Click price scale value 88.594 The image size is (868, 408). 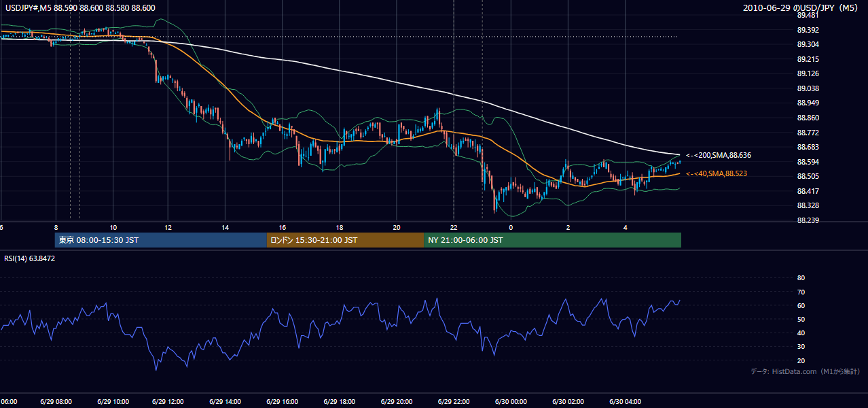tap(807, 162)
